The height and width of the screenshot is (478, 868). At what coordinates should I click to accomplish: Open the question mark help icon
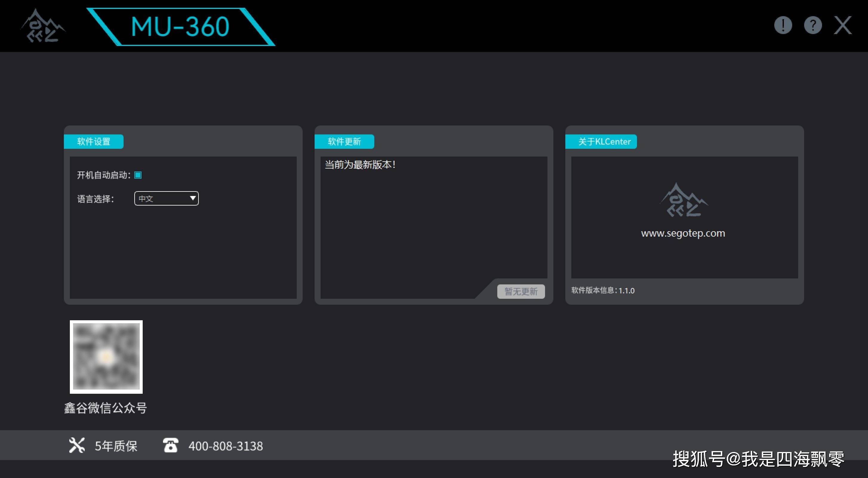coord(813,25)
